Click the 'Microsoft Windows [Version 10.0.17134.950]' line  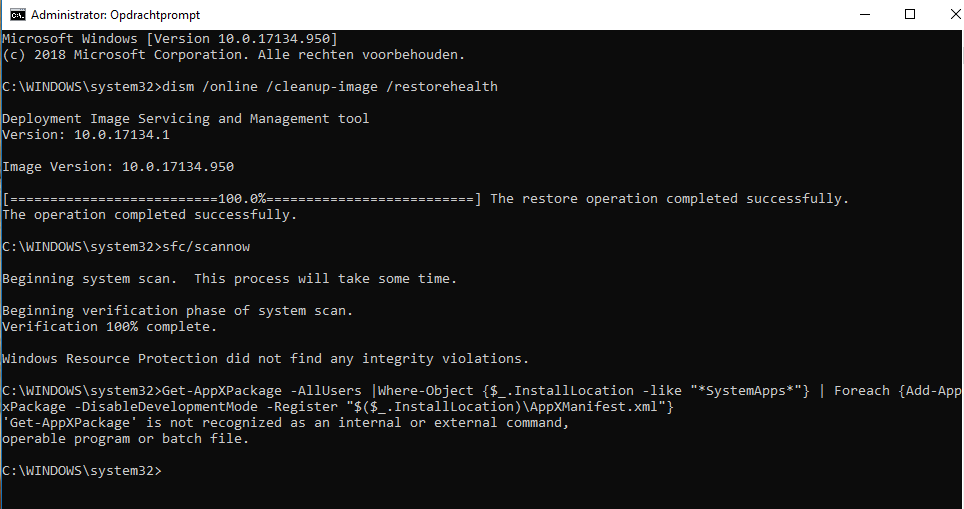pyautogui.click(x=170, y=39)
